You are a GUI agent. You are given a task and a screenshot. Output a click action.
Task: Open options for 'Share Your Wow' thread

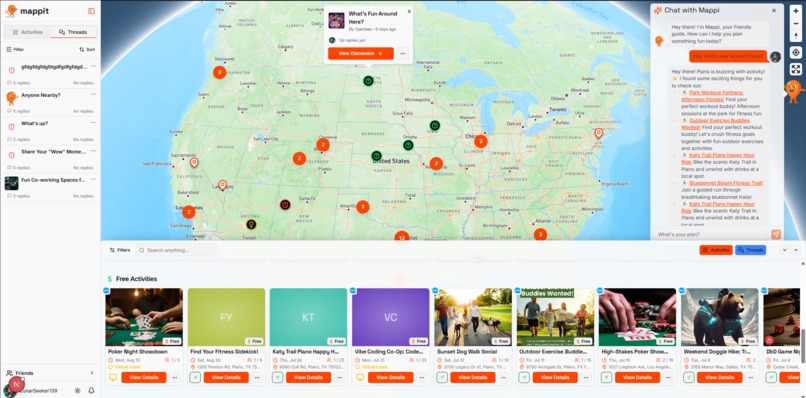coord(93,151)
